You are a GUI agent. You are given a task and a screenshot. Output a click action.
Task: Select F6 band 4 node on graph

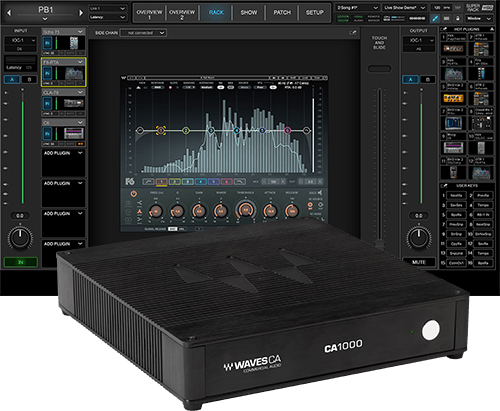point(237,130)
